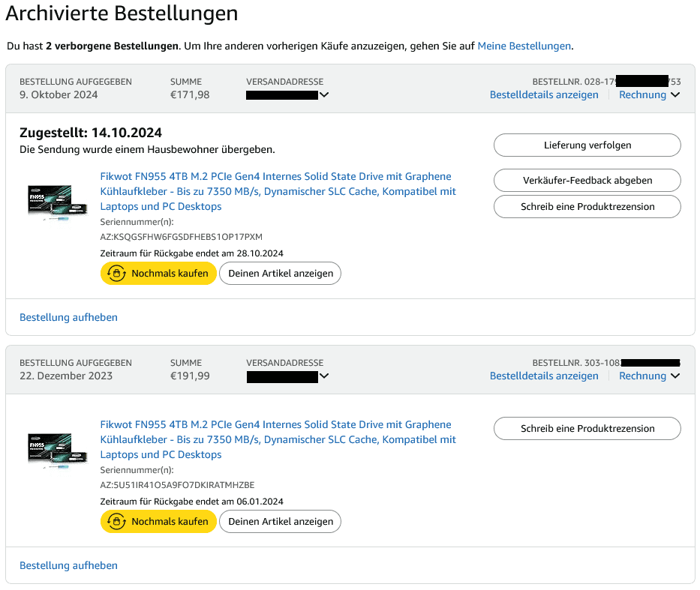The height and width of the screenshot is (590, 700).
Task: Write a product review for the December 2023 order
Action: [x=587, y=429]
